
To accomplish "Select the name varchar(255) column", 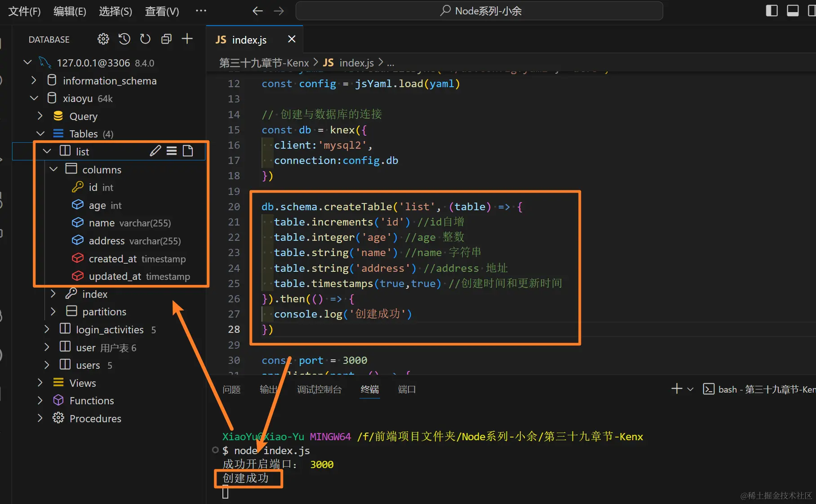I will coord(121,223).
